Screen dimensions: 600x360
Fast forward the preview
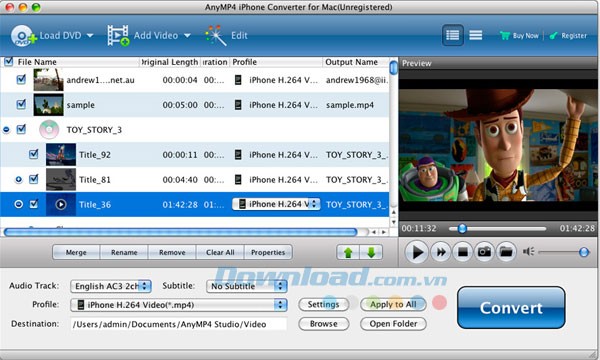tap(441, 252)
